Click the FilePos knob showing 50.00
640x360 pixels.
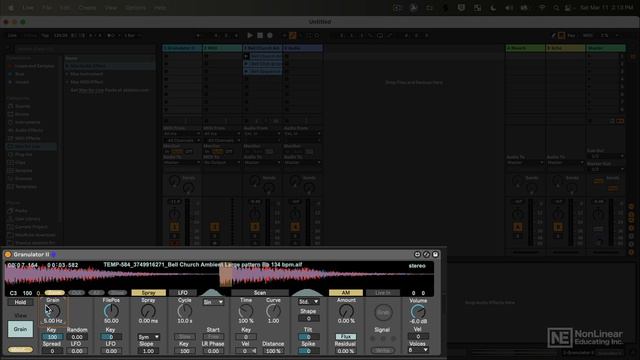coord(111,311)
